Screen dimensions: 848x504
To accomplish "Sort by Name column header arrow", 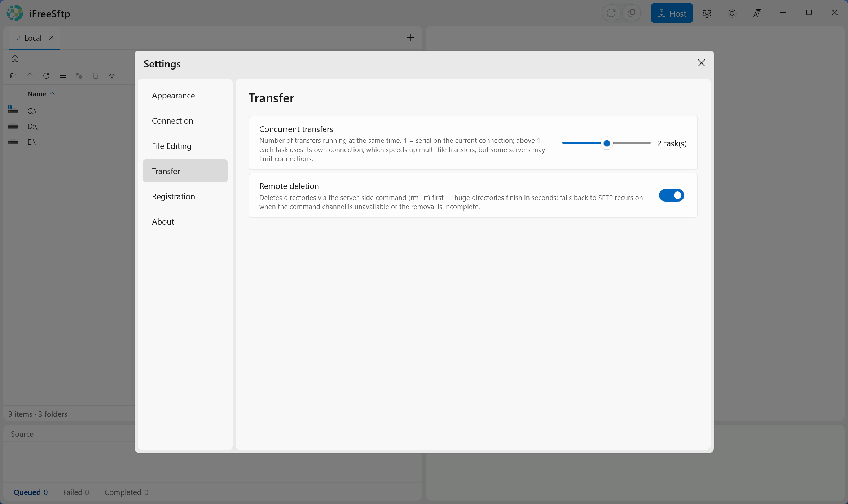I will [52, 94].
